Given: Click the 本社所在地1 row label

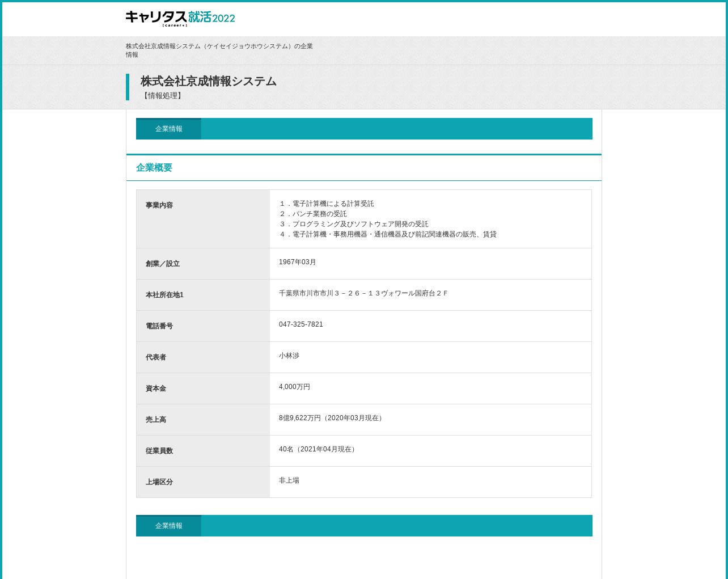Looking at the screenshot, I should (164, 295).
